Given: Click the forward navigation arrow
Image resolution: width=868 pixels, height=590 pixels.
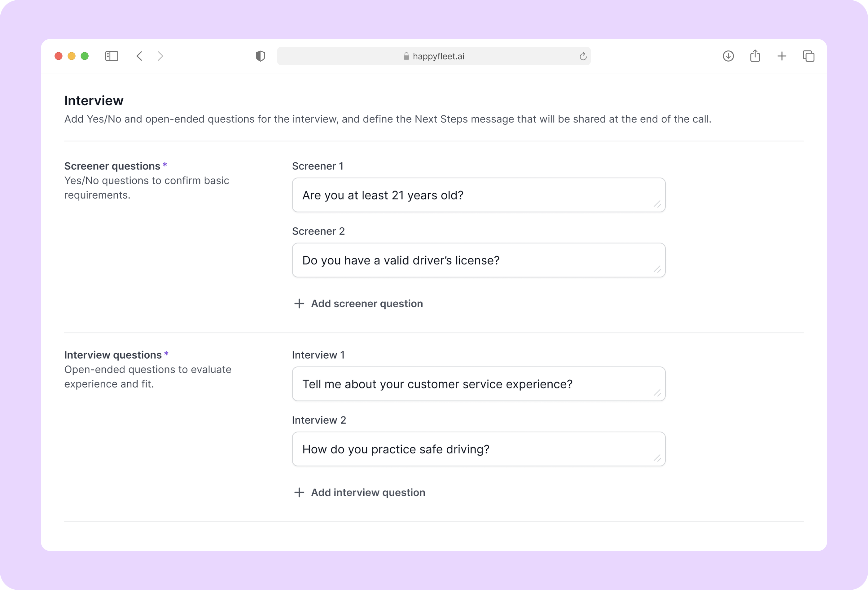Looking at the screenshot, I should pyautogui.click(x=160, y=56).
